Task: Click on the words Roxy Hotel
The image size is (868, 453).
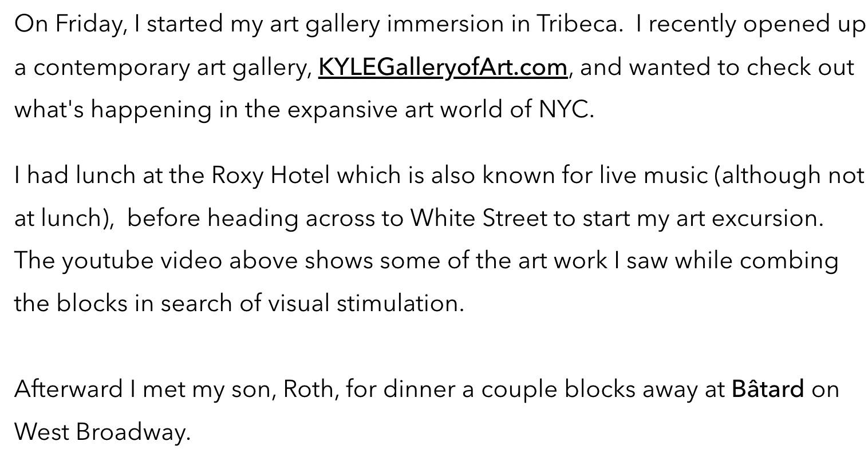Action: coord(270,175)
